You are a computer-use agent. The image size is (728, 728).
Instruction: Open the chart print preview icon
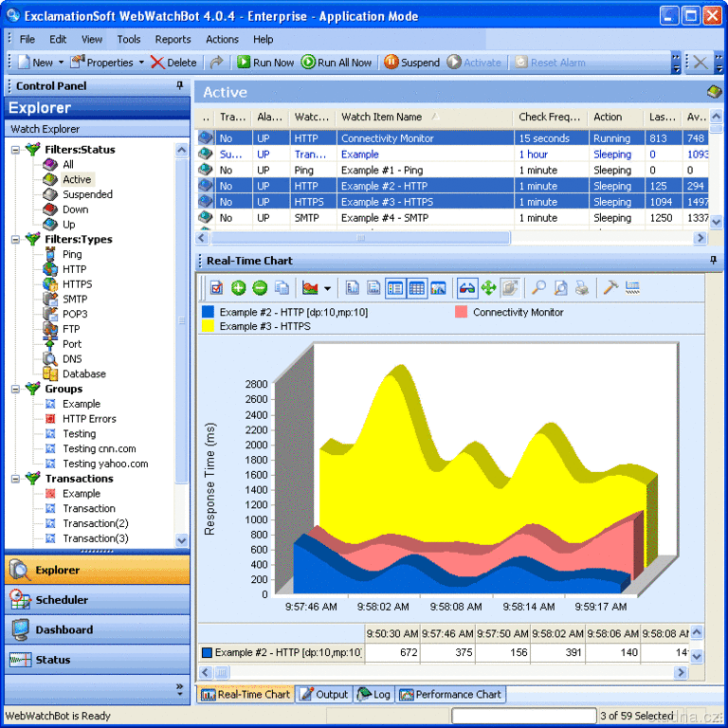point(560,288)
